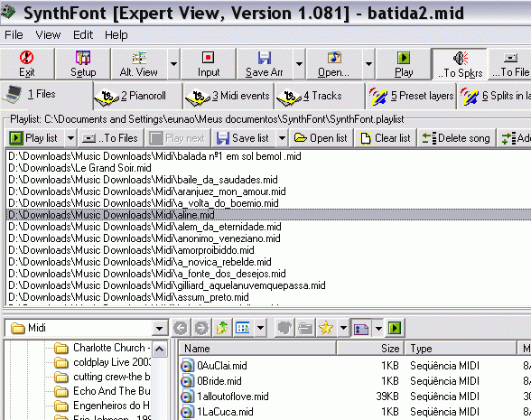This screenshot has width=531, height=420.
Task: Open the Help menu
Action: [x=116, y=35]
